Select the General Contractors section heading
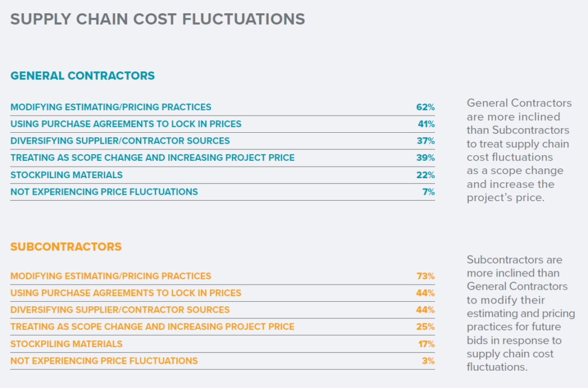 click(83, 75)
